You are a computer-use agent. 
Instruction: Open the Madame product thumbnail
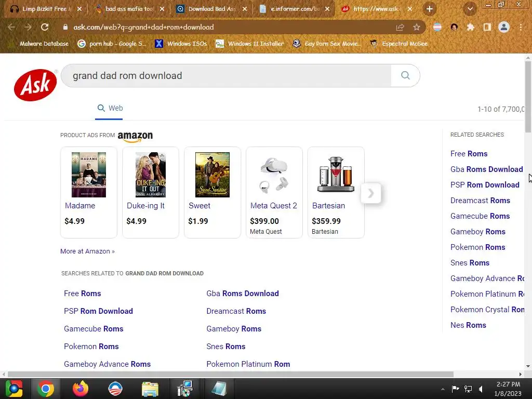(x=88, y=175)
